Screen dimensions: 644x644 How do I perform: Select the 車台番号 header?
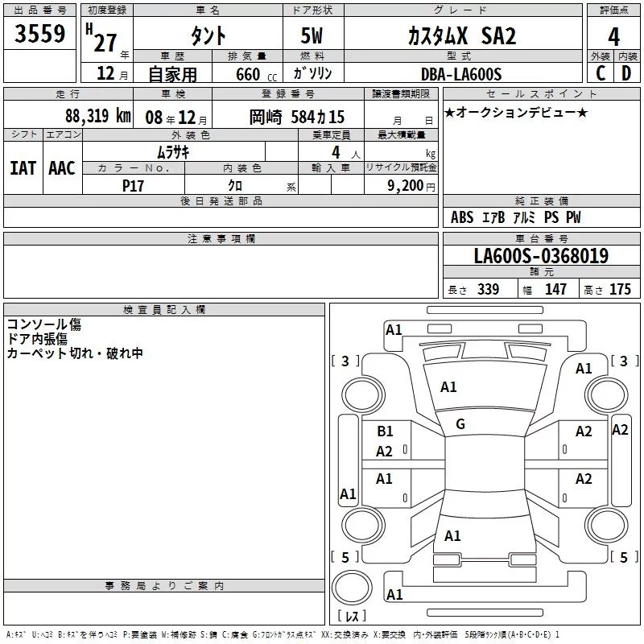[x=541, y=238]
